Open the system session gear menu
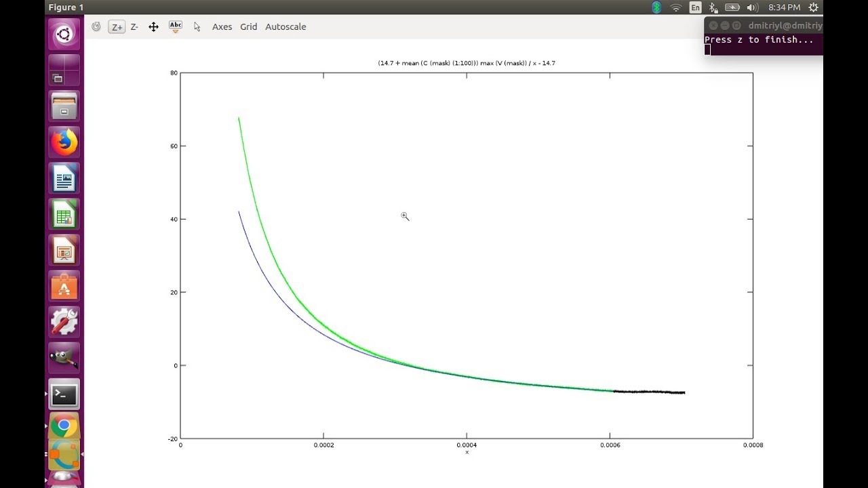Image resolution: width=868 pixels, height=488 pixels. [x=814, y=7]
